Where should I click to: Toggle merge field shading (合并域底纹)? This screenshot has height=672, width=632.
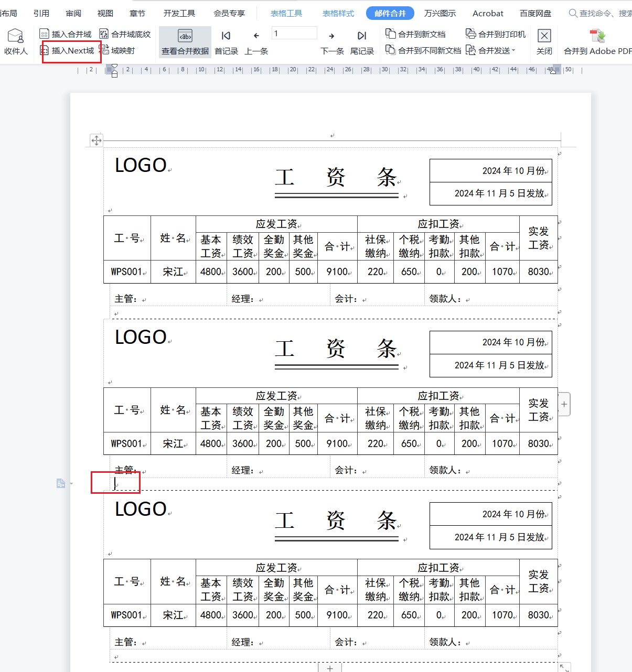tap(125, 34)
